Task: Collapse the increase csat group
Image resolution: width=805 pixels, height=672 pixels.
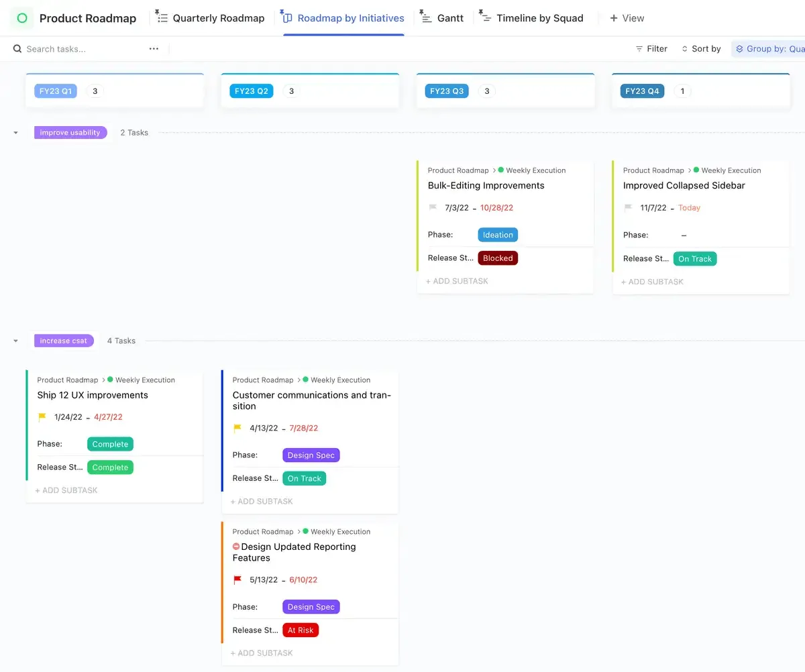Action: tap(15, 341)
